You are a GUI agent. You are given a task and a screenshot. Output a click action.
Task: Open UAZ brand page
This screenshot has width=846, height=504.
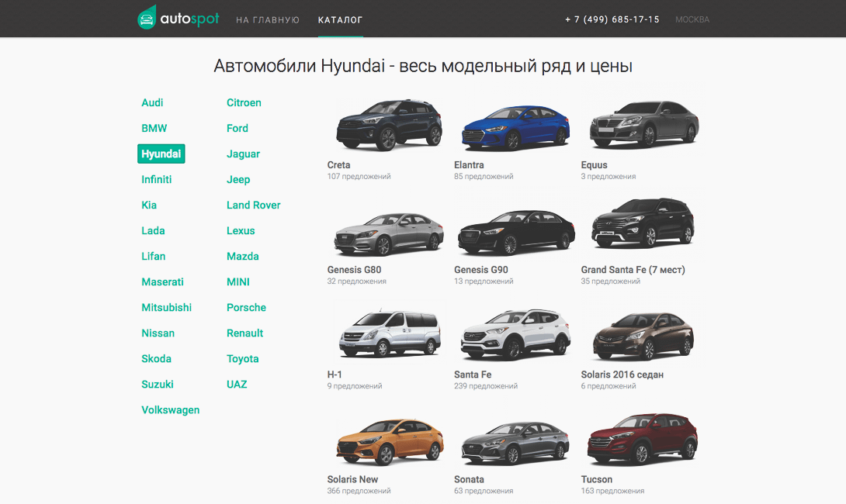pos(237,385)
